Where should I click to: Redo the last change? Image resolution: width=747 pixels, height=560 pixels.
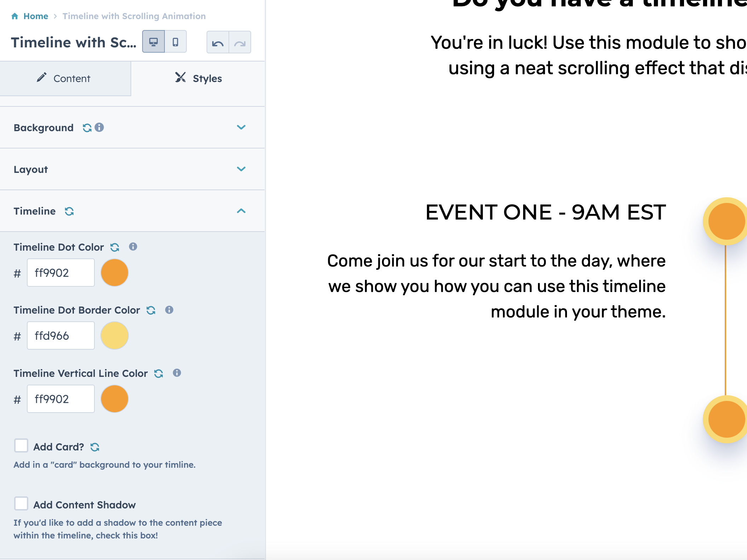coord(240,42)
